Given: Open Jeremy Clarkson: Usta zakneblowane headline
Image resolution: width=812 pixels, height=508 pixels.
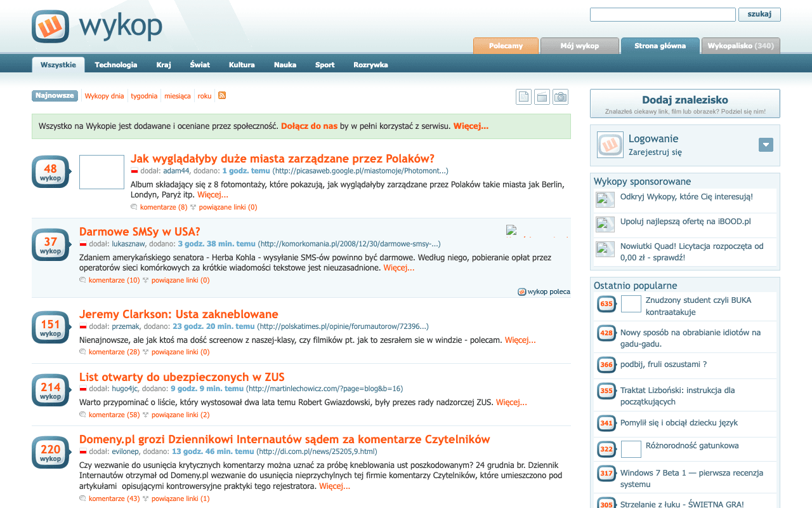Looking at the screenshot, I should (179, 314).
